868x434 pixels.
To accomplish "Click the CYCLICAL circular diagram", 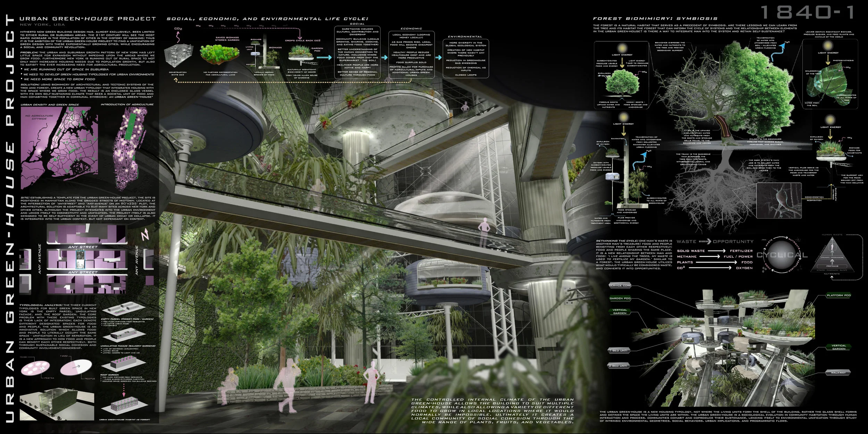I will pyautogui.click(x=782, y=255).
